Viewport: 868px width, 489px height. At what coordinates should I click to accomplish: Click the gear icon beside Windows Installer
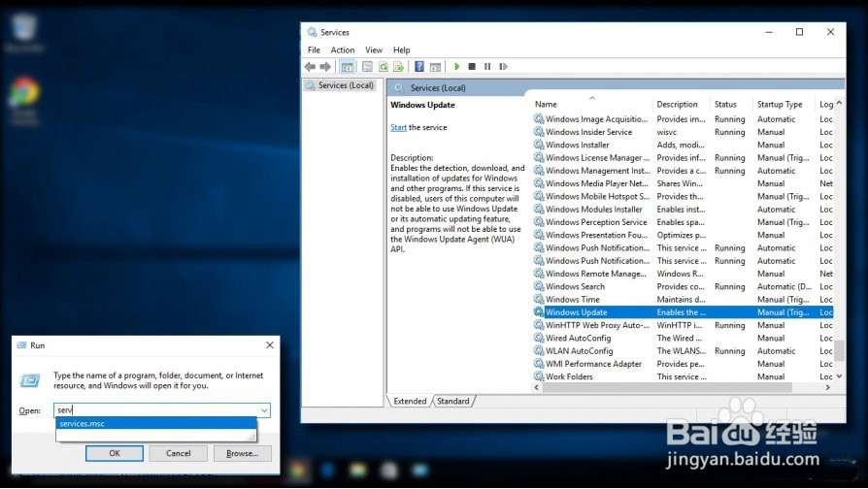539,145
